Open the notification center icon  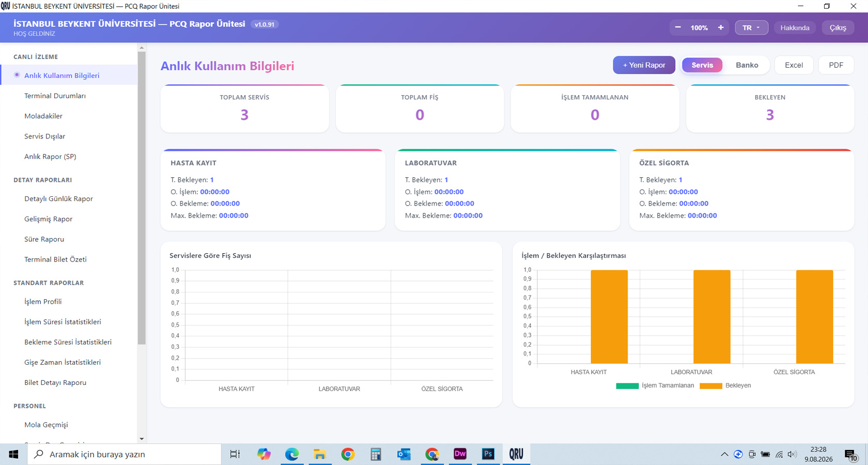coord(851,455)
